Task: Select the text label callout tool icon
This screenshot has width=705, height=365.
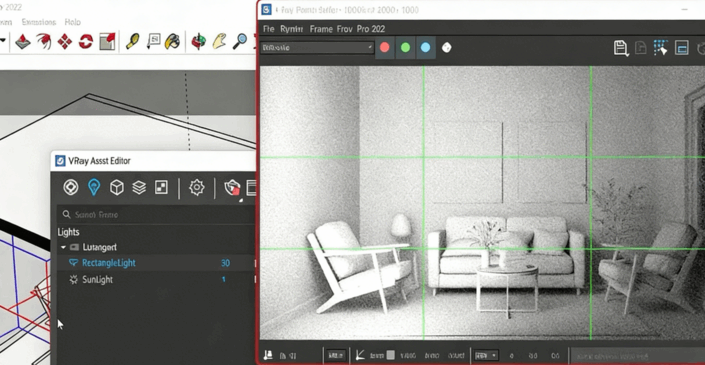Action: pyautogui.click(x=153, y=41)
